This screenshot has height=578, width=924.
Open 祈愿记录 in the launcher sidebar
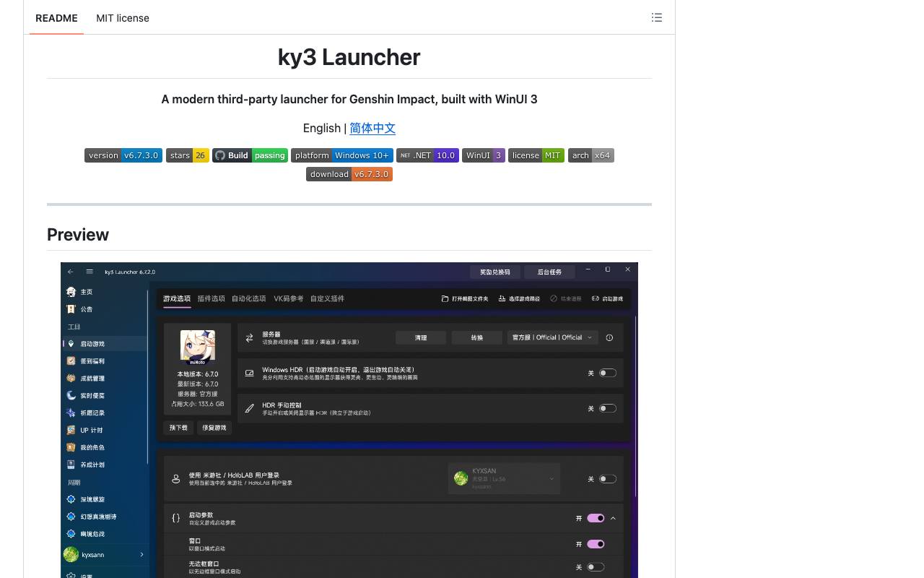point(105,413)
